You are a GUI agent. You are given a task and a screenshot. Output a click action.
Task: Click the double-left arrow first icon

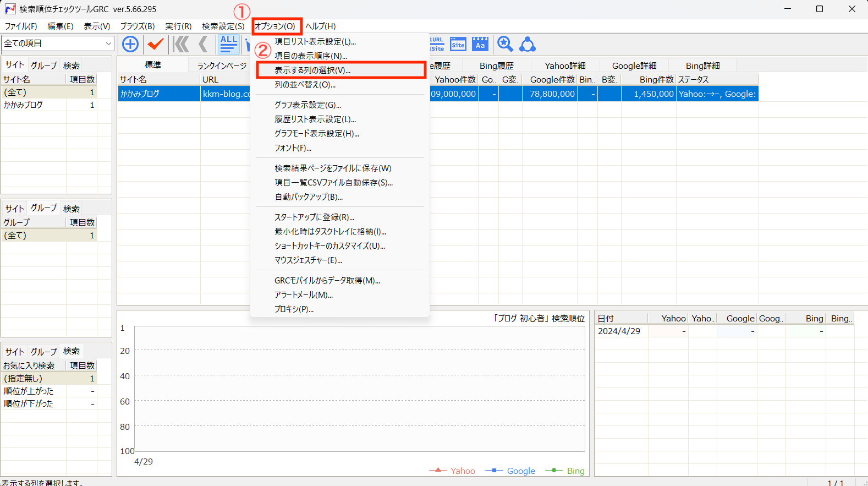pos(180,44)
